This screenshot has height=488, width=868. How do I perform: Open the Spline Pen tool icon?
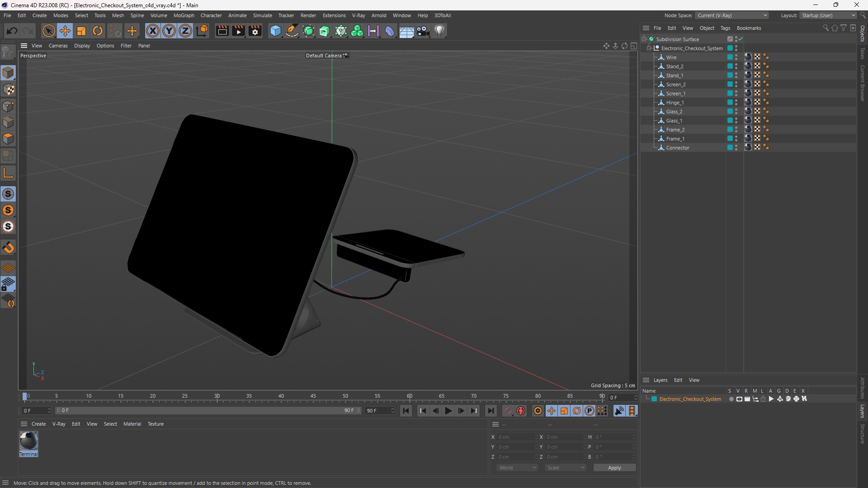292,31
